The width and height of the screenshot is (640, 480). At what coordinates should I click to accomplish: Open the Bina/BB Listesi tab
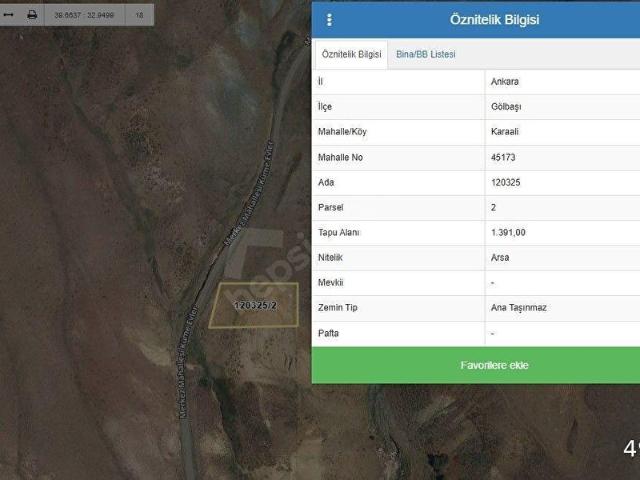tap(425, 54)
